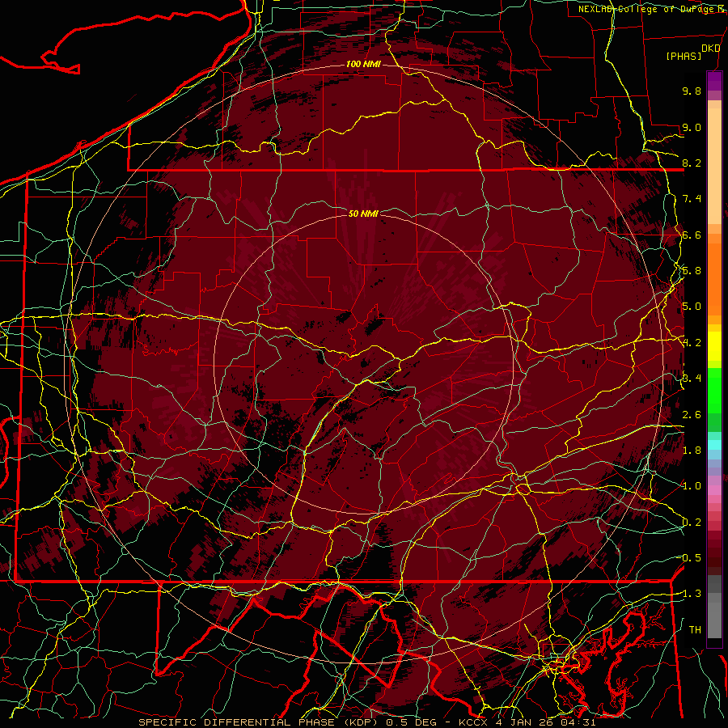
Task: Select the purple band atop the color scale
Action: click(714, 81)
